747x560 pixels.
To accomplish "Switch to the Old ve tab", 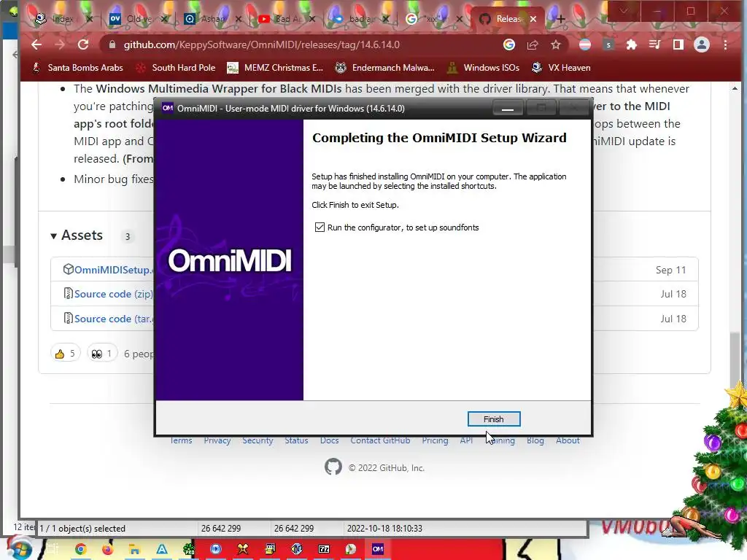I will [138, 19].
